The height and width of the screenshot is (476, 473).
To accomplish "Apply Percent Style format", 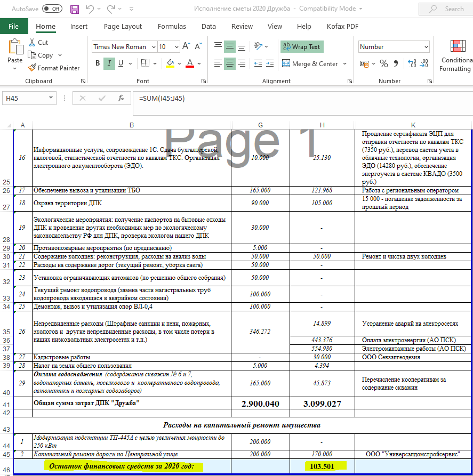I will (384, 64).
